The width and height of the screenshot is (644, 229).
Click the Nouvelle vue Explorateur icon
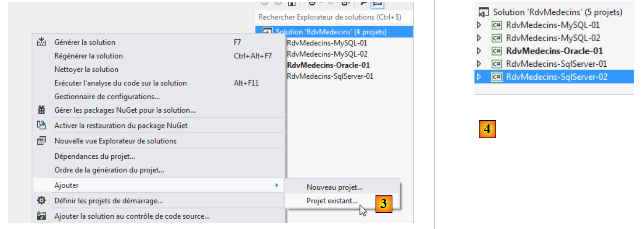[x=42, y=141]
